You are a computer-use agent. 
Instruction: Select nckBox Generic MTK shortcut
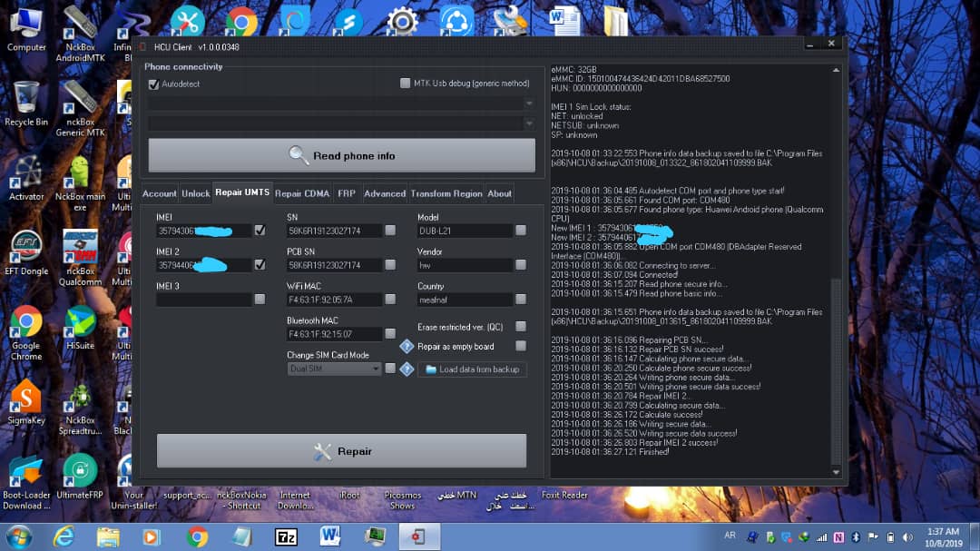point(80,109)
